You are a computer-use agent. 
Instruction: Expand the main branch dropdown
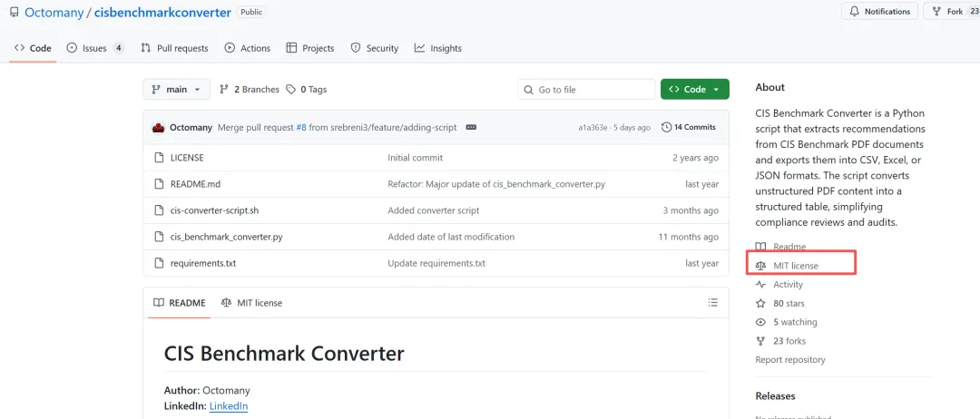point(176,89)
